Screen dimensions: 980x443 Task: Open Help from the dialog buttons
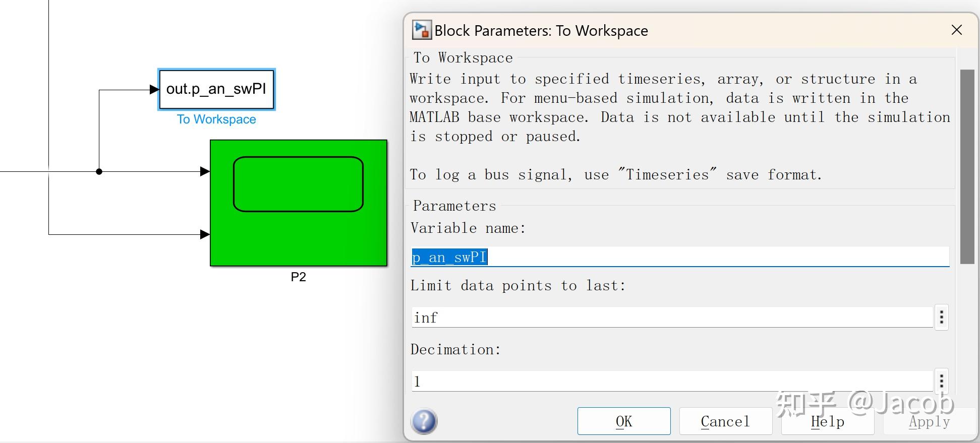827,421
